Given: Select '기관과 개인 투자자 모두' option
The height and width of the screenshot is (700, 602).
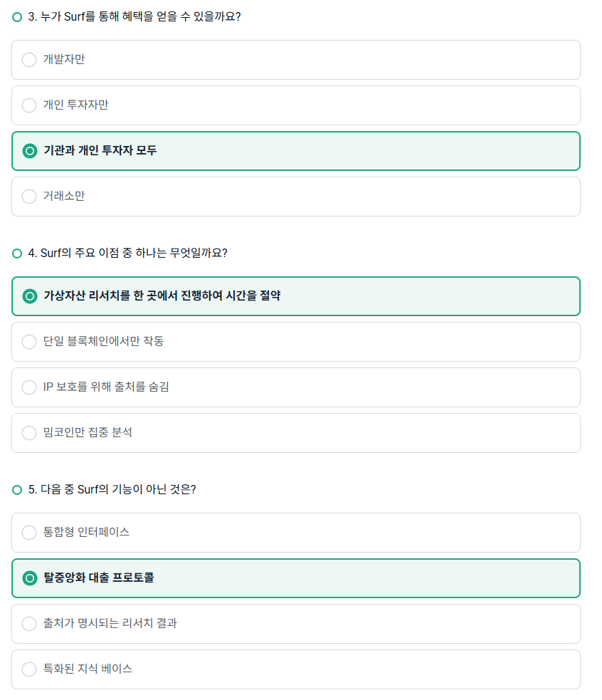Looking at the screenshot, I should pos(296,151).
